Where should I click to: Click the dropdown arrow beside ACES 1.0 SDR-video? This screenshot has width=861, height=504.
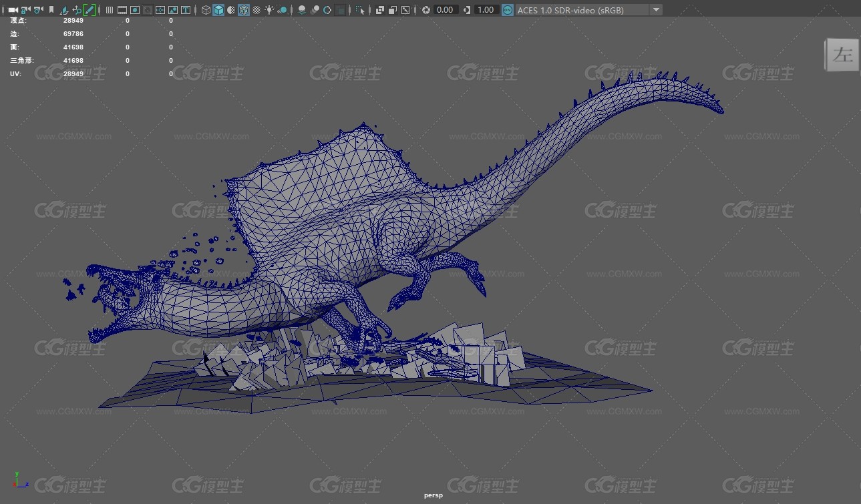point(656,10)
